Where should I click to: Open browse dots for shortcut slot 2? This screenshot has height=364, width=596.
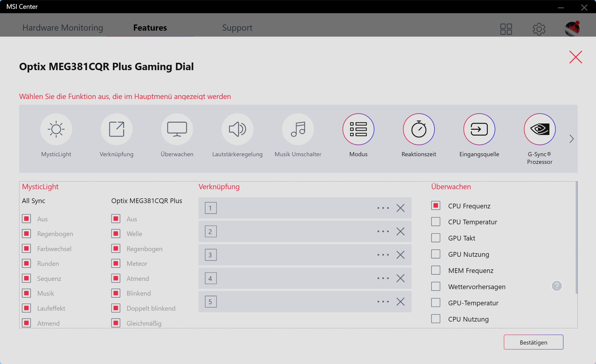[x=383, y=231]
